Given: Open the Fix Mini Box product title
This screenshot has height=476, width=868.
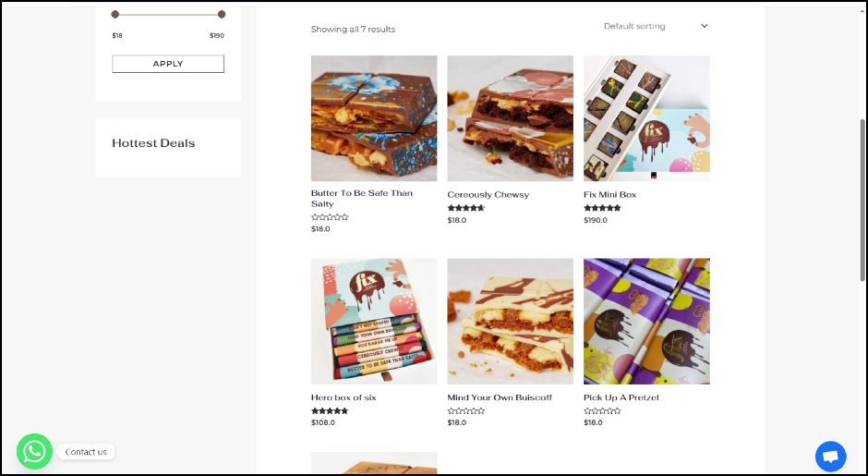Looking at the screenshot, I should (610, 194).
